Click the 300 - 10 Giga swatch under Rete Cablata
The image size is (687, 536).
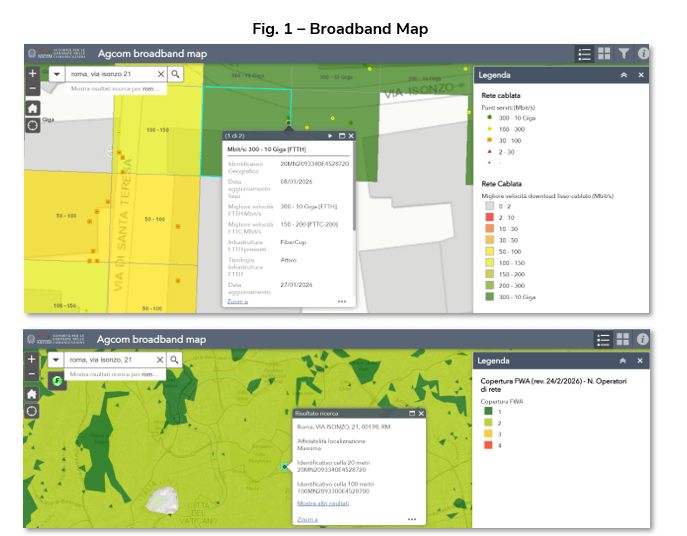point(491,297)
